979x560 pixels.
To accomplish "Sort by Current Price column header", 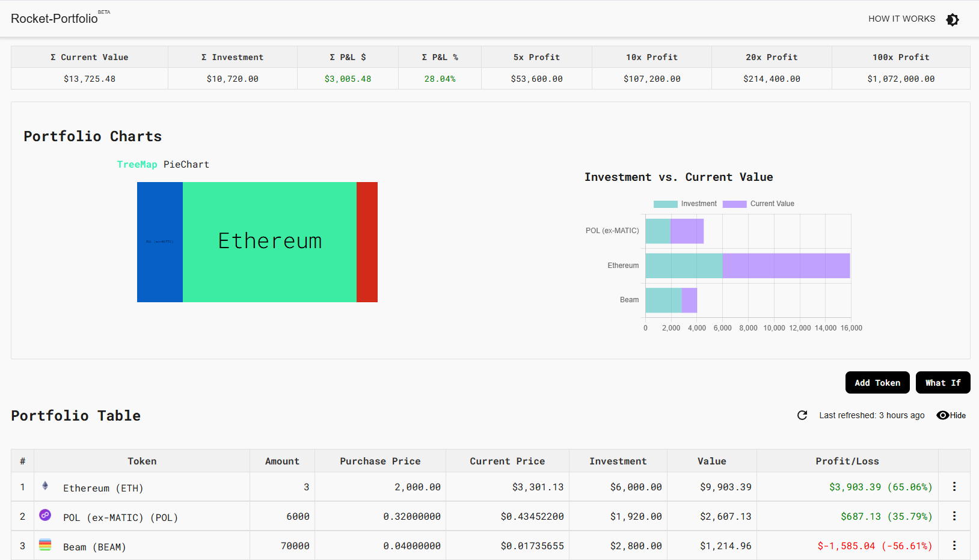I will click(508, 461).
